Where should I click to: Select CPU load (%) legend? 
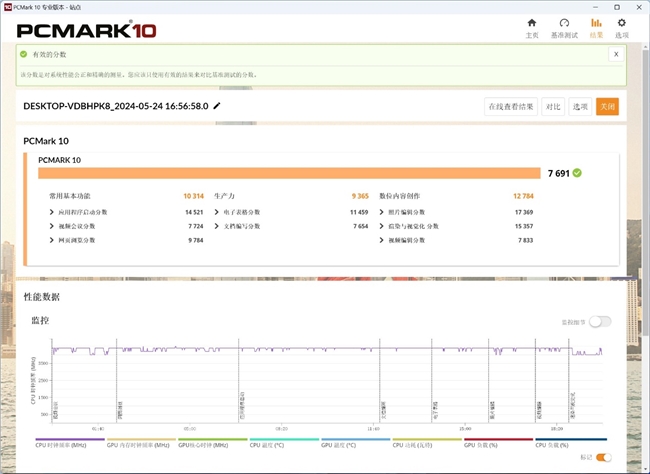[570, 443]
